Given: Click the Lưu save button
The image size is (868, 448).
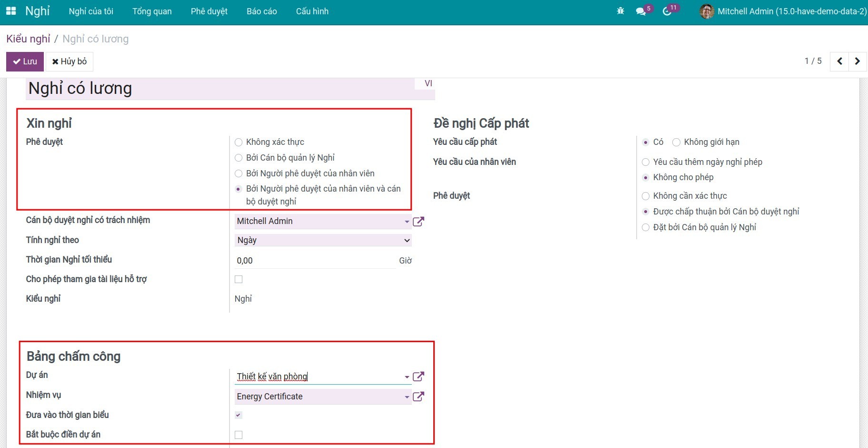Looking at the screenshot, I should pyautogui.click(x=25, y=61).
